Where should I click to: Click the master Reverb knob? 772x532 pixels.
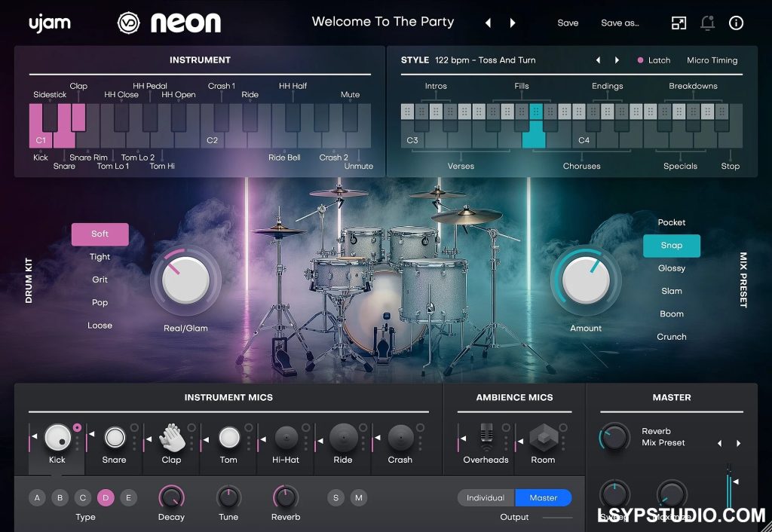(x=615, y=437)
